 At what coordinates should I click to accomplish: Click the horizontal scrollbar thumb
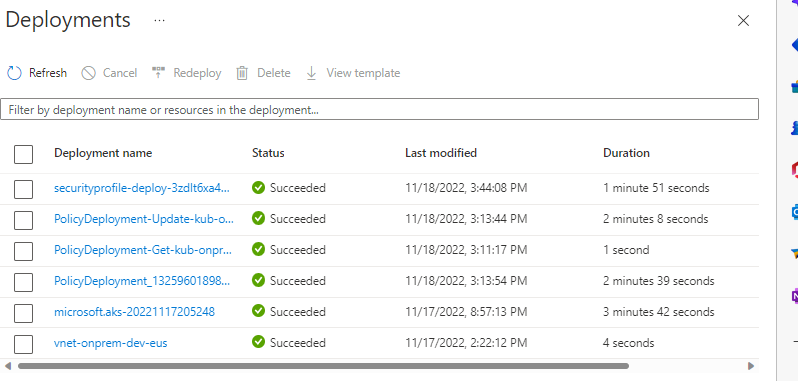[324, 366]
